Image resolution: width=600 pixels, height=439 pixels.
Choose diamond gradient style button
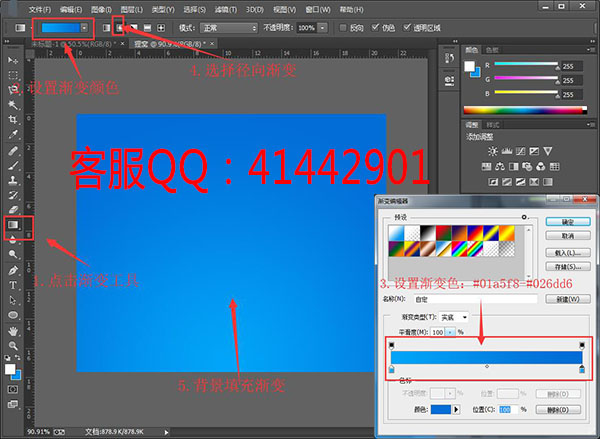161,28
